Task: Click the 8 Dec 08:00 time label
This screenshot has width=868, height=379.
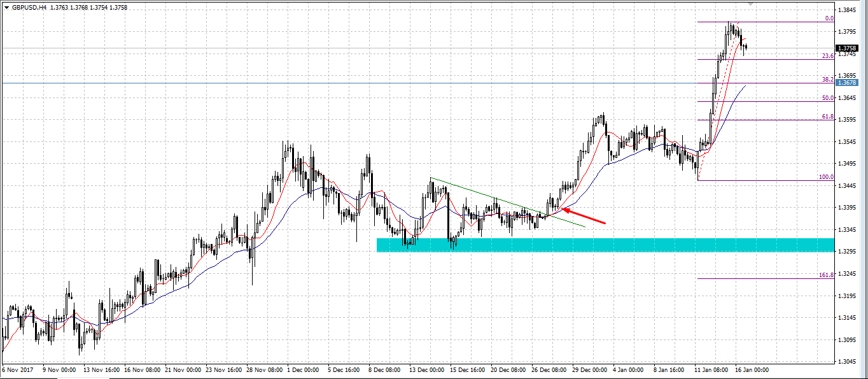Action: tap(385, 369)
